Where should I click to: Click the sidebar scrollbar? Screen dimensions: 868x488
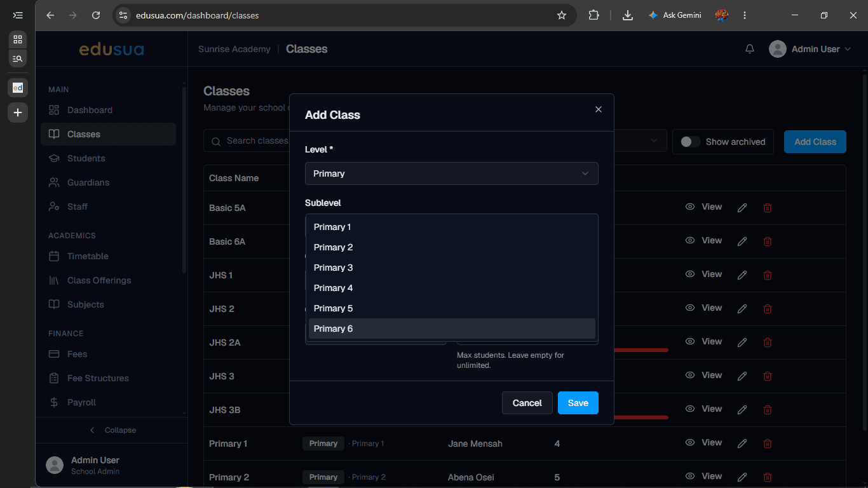point(184,180)
